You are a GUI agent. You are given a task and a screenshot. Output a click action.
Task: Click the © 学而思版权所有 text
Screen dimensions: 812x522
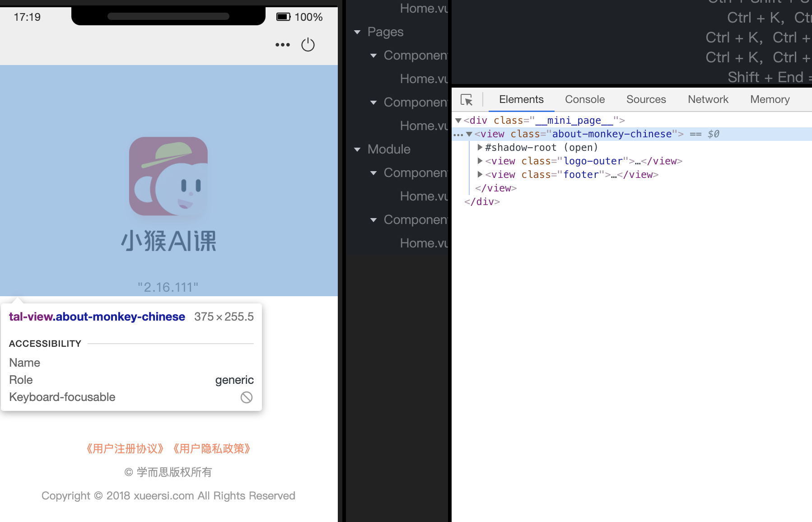coord(168,472)
